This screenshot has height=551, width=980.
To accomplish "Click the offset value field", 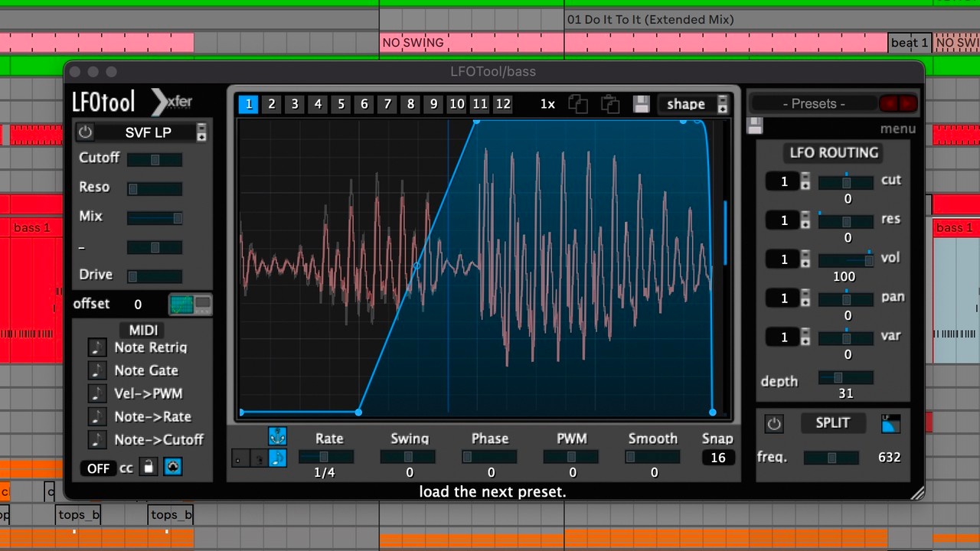I will tap(138, 305).
